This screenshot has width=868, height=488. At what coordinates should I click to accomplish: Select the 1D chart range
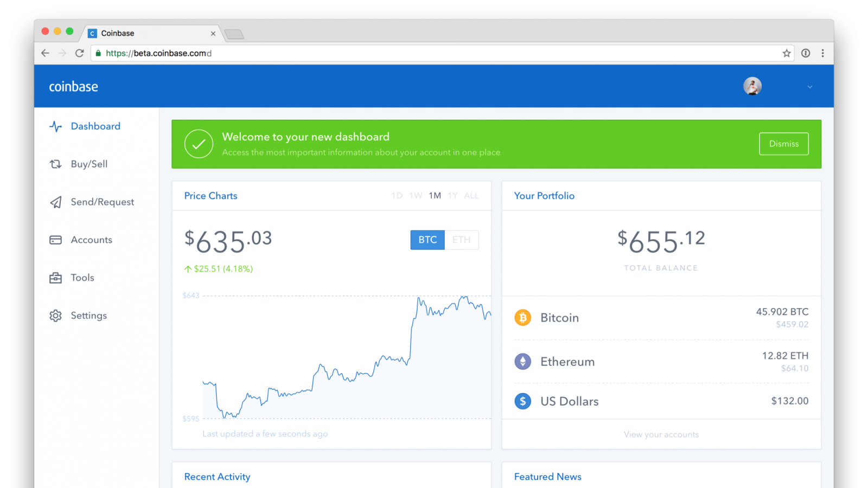397,196
